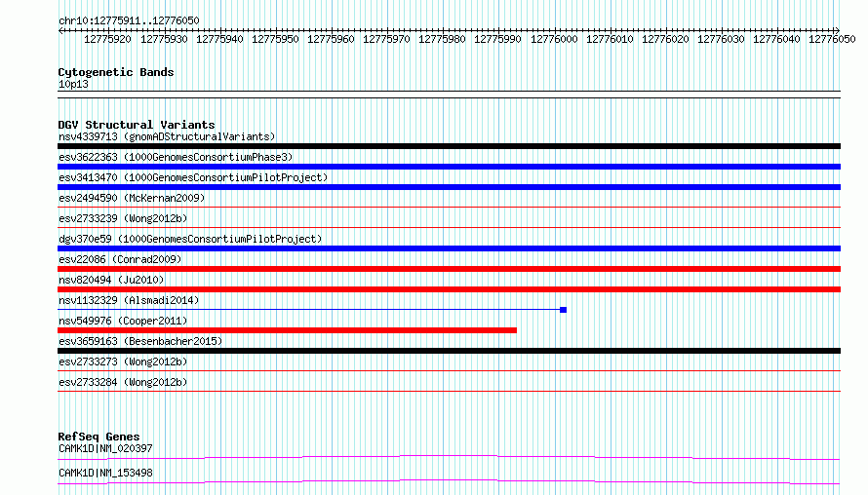Screen dimensions: 868x495
Task: Click the blue square end of nsv1132329
Action: tap(563, 310)
